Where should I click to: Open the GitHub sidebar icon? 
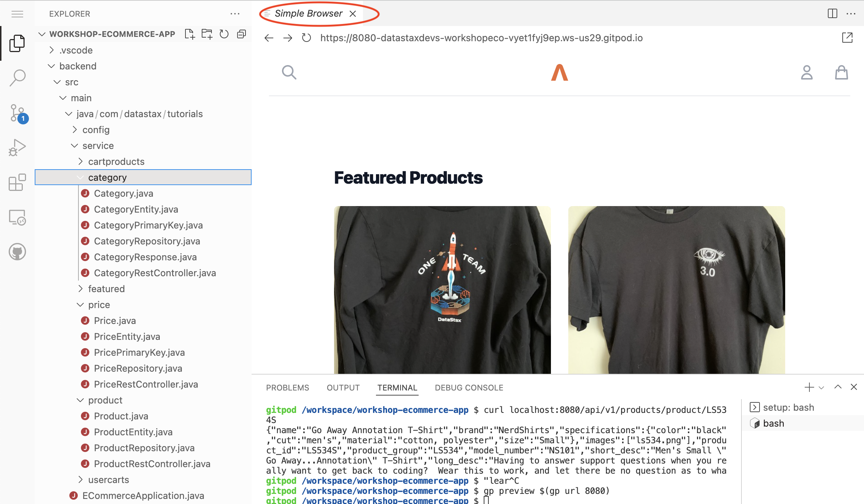pyautogui.click(x=17, y=252)
